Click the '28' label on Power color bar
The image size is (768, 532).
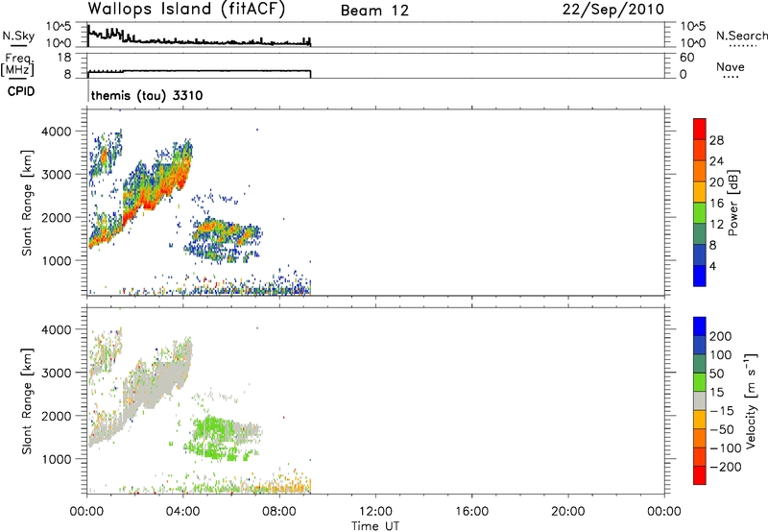point(716,140)
